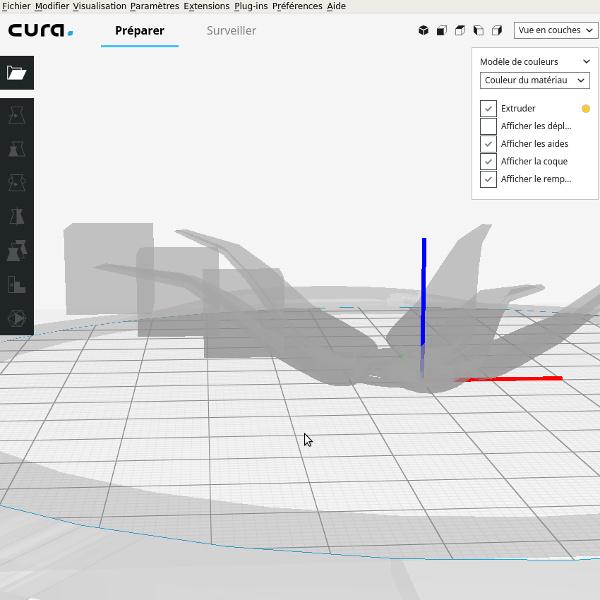Open the Fichier menu
The image size is (600, 600).
[16, 6]
